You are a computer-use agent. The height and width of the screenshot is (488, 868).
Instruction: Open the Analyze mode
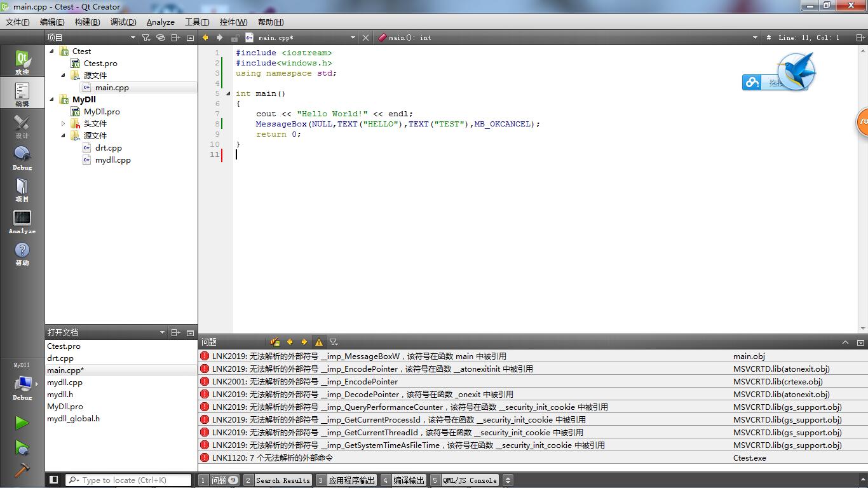(x=22, y=221)
